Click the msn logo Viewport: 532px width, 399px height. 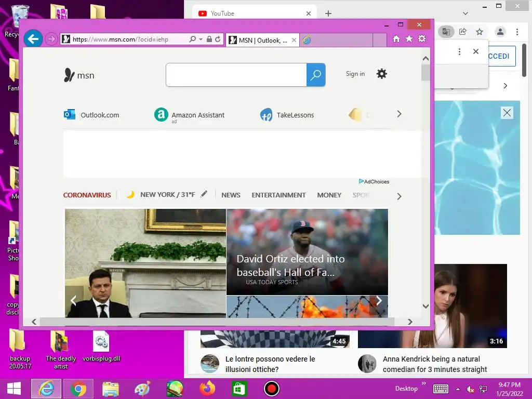[79, 75]
